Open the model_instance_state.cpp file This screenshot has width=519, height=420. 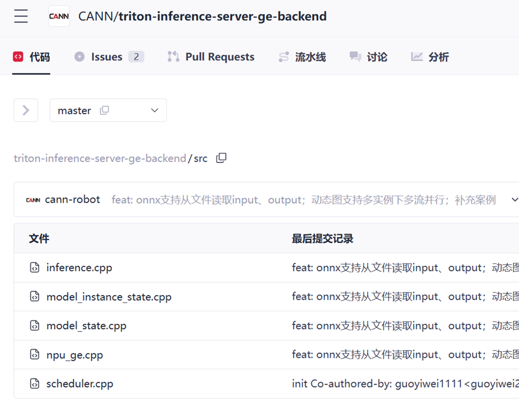(x=109, y=297)
